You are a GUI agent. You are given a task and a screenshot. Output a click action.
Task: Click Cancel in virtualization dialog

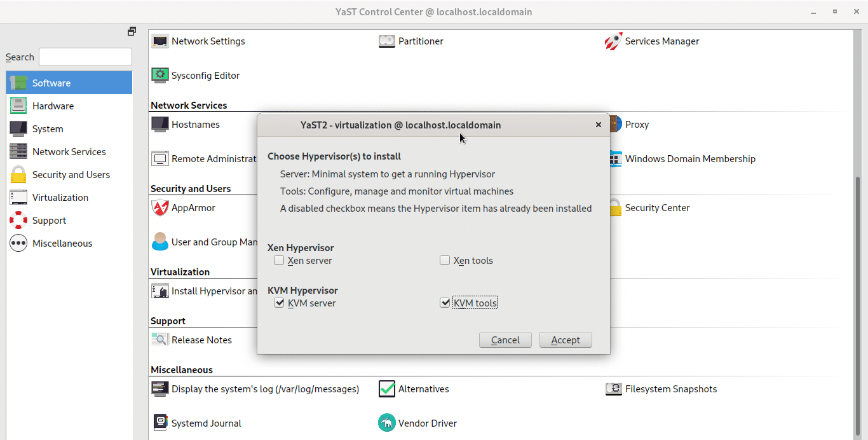tap(506, 340)
